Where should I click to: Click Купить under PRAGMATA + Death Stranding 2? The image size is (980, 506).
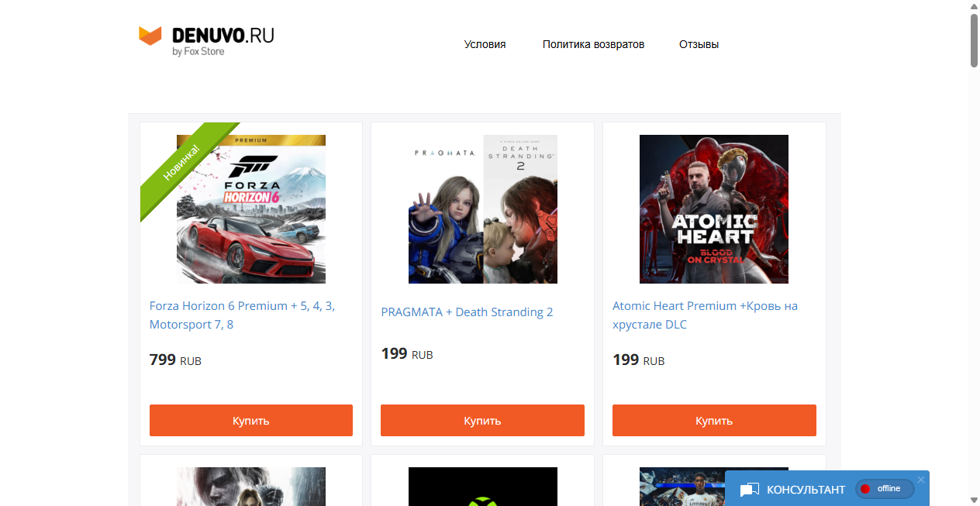(x=482, y=420)
